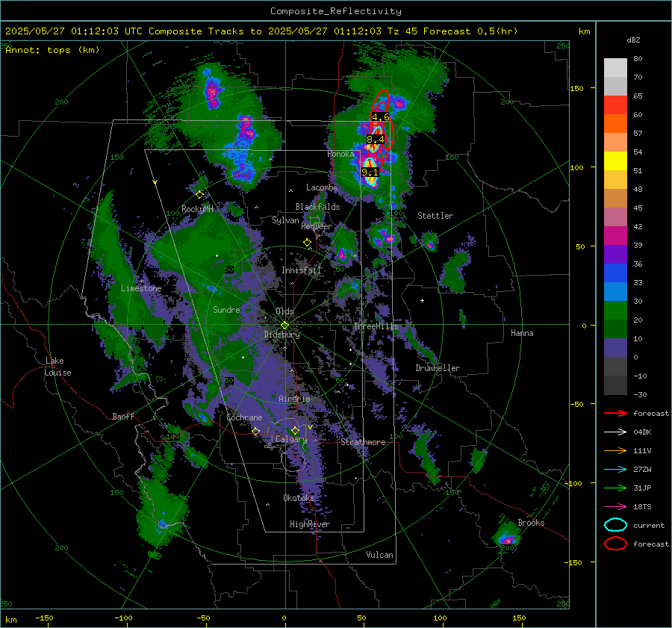Click the Lacombe town label

(x=322, y=187)
